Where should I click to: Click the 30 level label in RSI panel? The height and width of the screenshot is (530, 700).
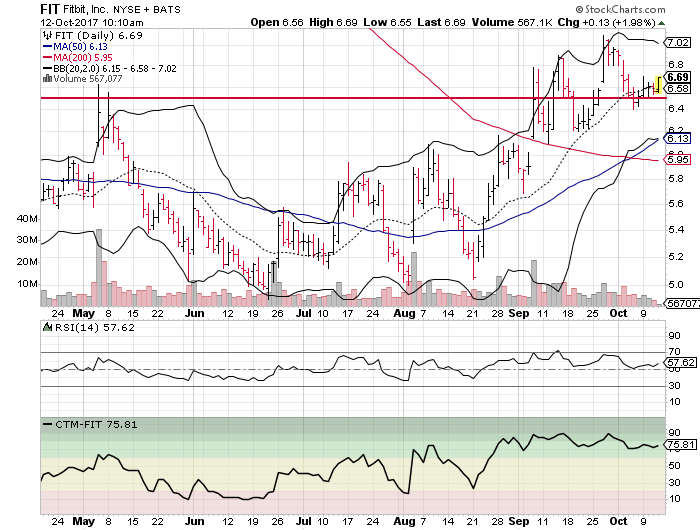(x=674, y=385)
